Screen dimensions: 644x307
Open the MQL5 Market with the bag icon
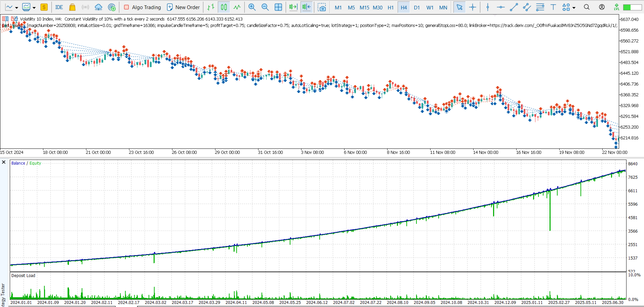pyautogui.click(x=73, y=7)
